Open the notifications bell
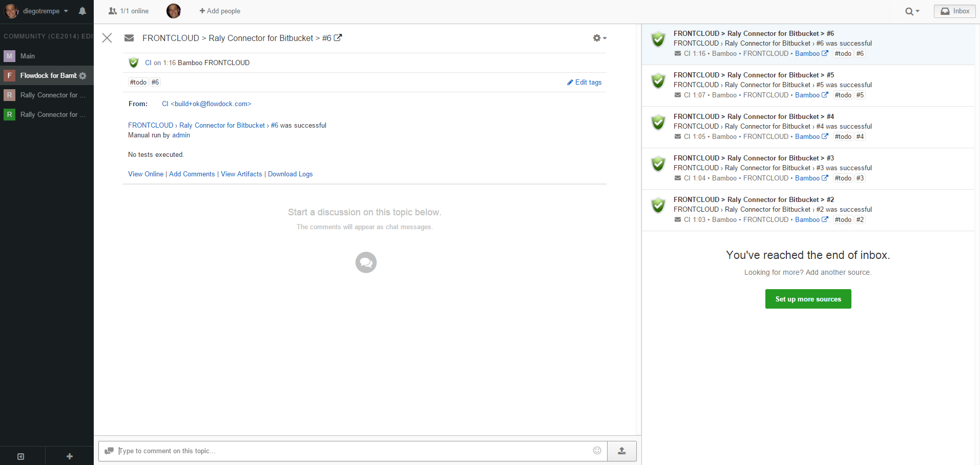This screenshot has height=465, width=980. click(x=82, y=11)
